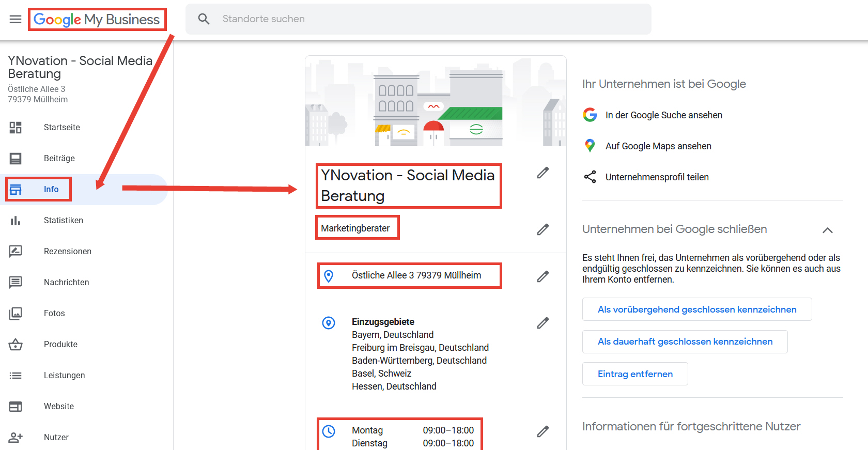Click the Google Maps pin icon
Viewport: 868px width, 450px height.
tap(590, 146)
